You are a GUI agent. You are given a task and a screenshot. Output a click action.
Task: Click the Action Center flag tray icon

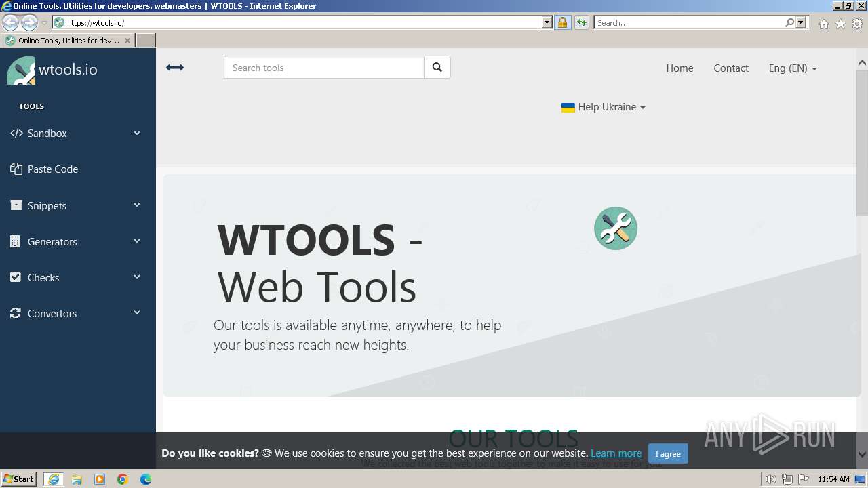pos(804,479)
